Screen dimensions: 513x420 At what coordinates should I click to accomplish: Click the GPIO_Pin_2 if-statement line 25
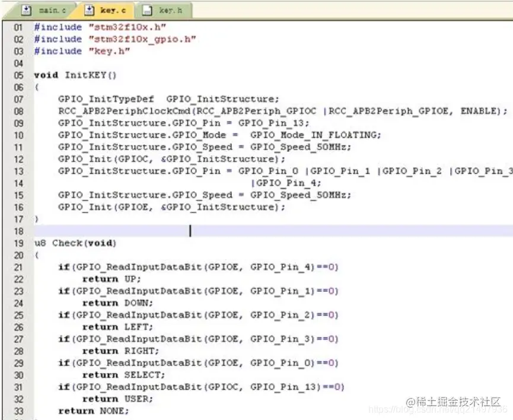click(198, 315)
